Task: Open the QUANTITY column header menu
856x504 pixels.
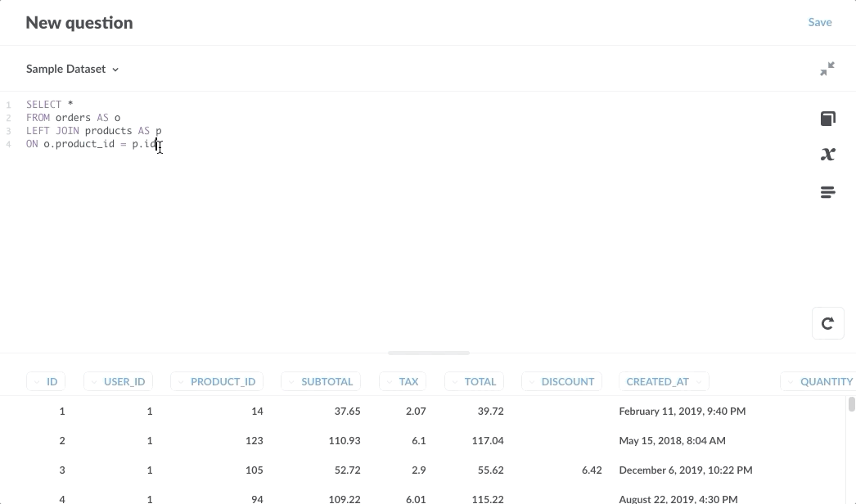Action: pos(818,382)
